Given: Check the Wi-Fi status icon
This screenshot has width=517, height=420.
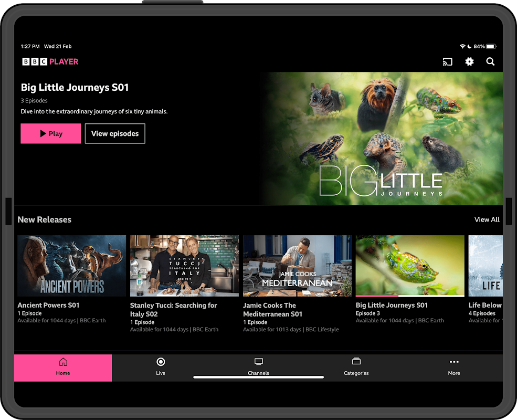Looking at the screenshot, I should pos(462,47).
